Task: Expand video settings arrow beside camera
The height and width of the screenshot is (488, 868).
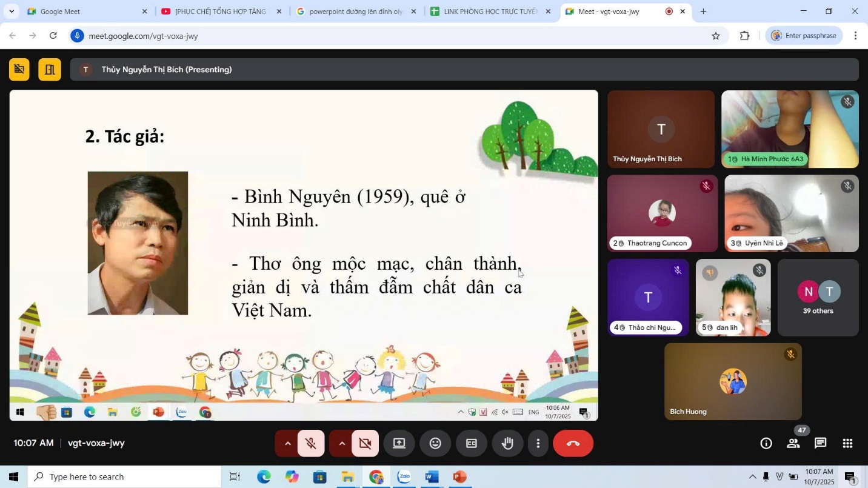Action: click(x=342, y=443)
